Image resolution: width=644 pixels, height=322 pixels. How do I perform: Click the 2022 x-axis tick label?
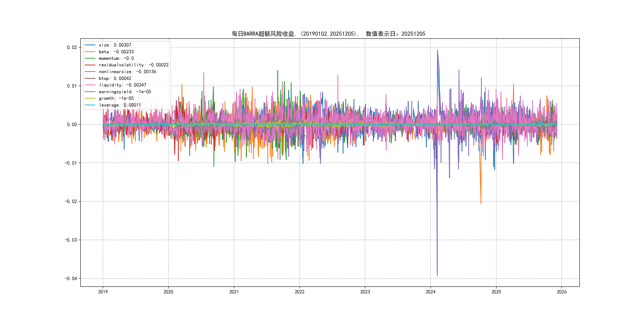[x=300, y=292]
